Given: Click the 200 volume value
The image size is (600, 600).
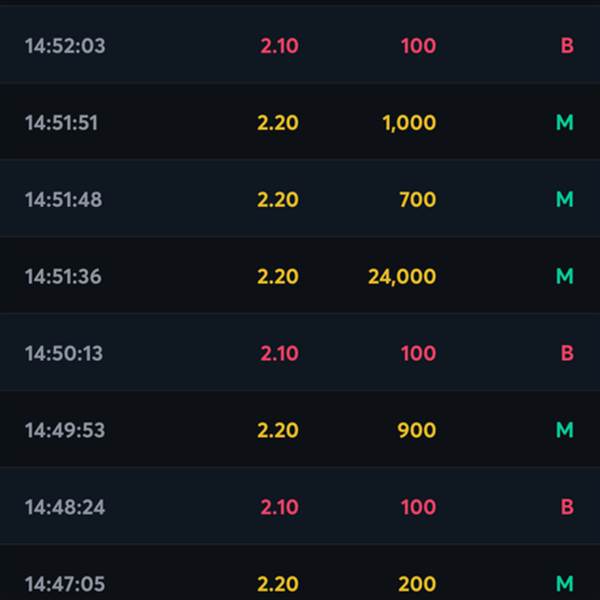Looking at the screenshot, I should tap(417, 584).
